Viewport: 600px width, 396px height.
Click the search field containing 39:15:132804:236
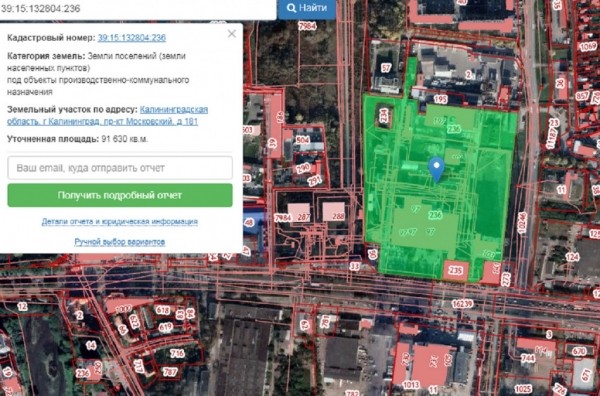click(138, 8)
